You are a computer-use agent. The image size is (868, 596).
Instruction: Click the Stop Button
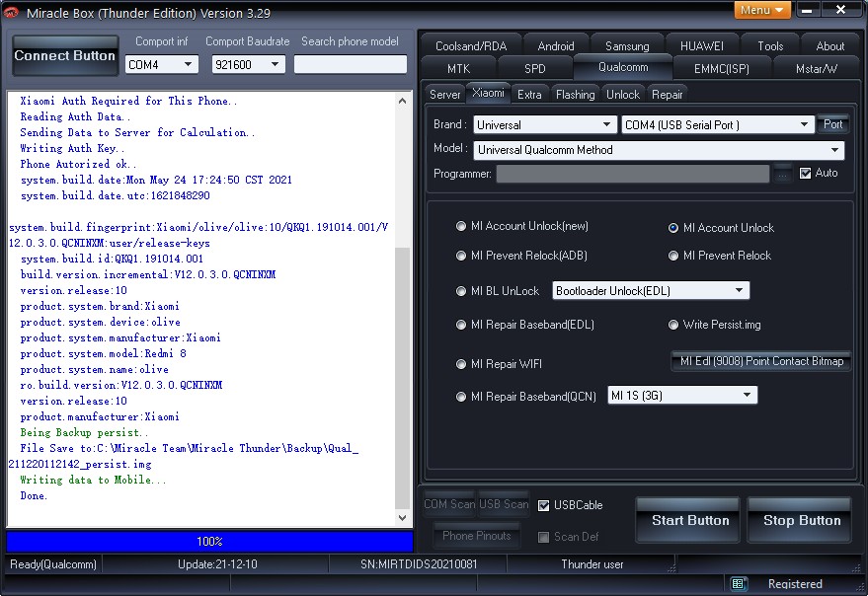pyautogui.click(x=801, y=520)
